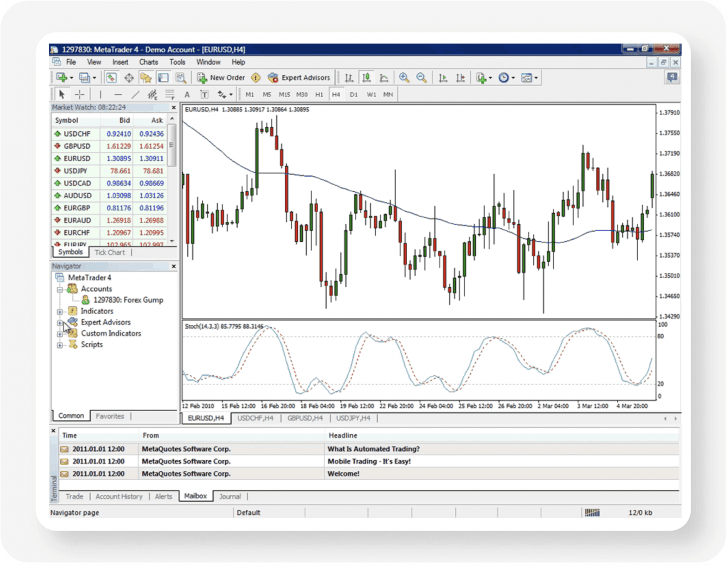Open the Periods clock icon
This screenshot has height=568, width=728.
pyautogui.click(x=504, y=78)
